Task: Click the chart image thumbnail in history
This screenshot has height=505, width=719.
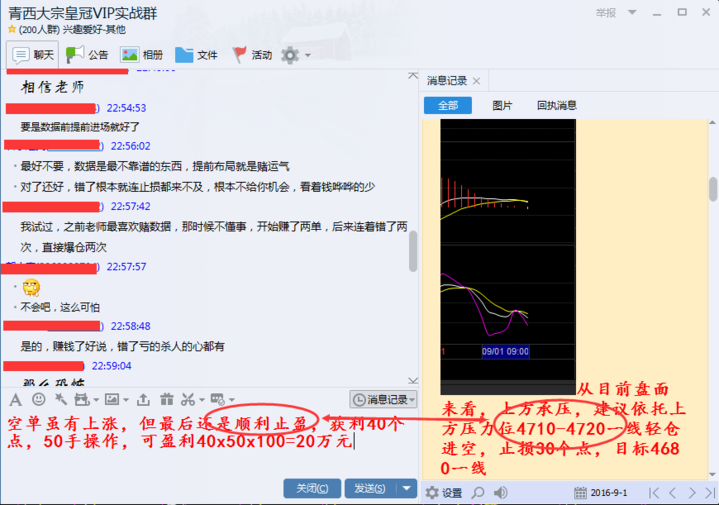Action: pos(508,256)
